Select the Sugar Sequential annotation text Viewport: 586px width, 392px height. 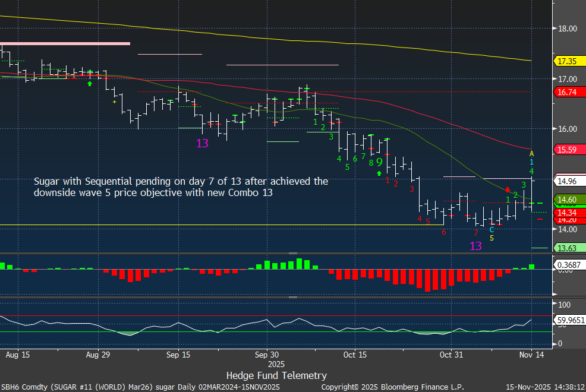181,187
